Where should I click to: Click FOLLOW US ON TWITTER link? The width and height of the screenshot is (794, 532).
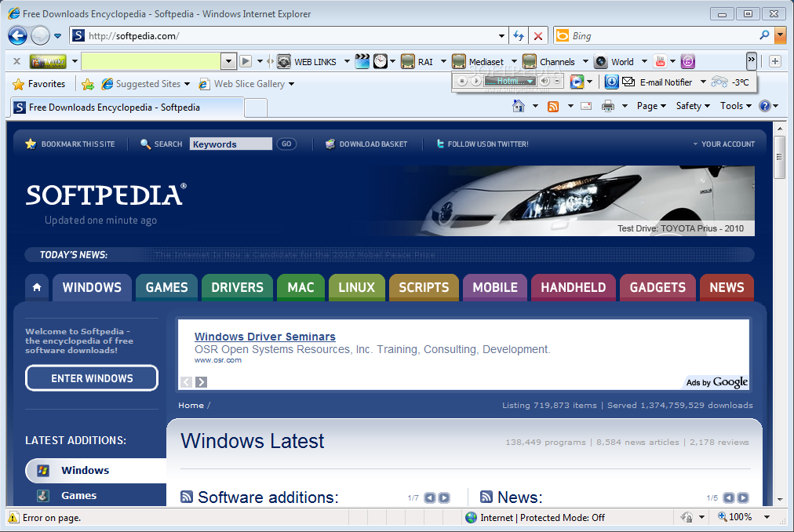[483, 144]
